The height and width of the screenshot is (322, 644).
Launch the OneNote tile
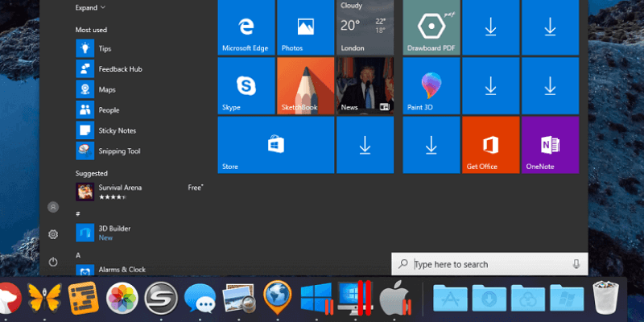[551, 145]
